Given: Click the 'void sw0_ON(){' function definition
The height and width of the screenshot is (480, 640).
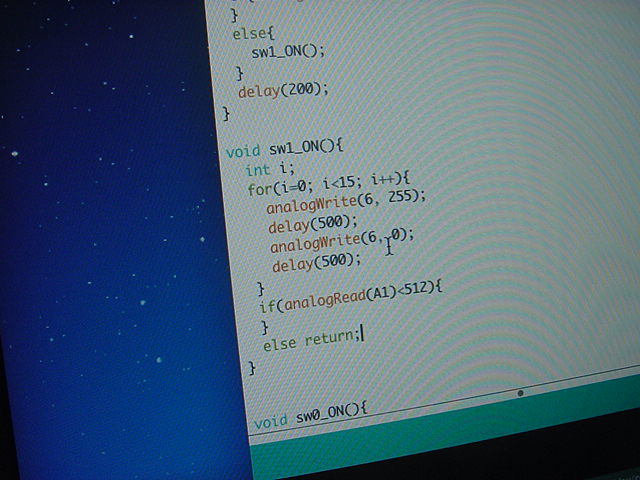Looking at the screenshot, I should [x=311, y=416].
